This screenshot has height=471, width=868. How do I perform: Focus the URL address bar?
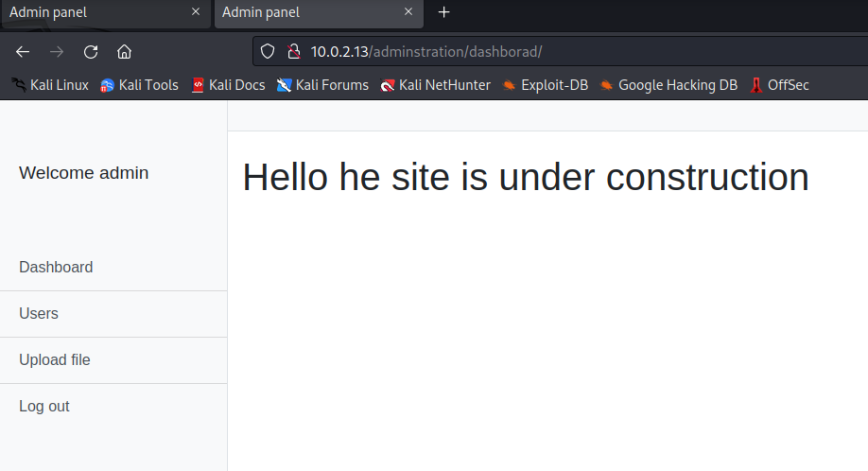(x=567, y=51)
